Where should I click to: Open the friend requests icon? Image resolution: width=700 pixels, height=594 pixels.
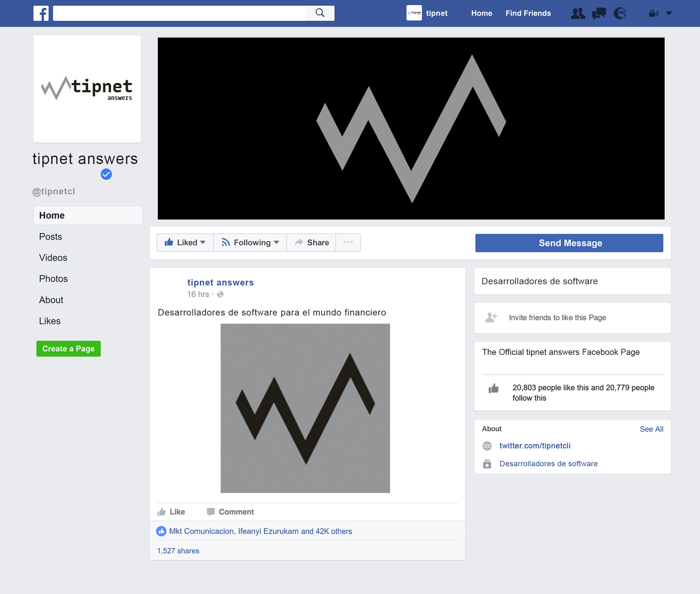(x=578, y=13)
